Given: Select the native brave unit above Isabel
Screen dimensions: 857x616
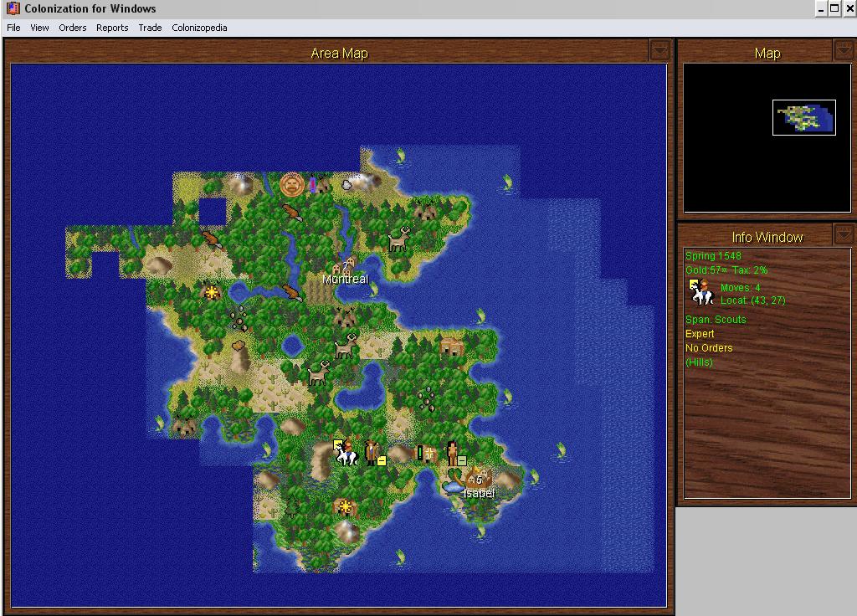Looking at the screenshot, I should 454,453.
